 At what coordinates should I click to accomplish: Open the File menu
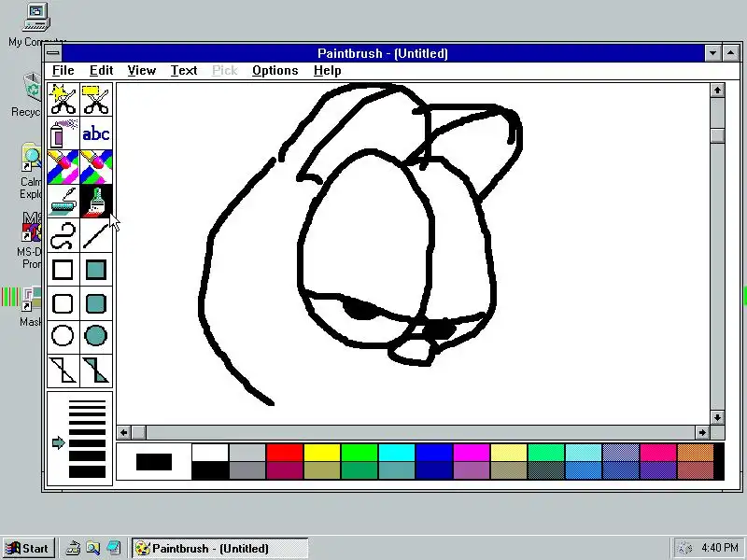pos(63,71)
